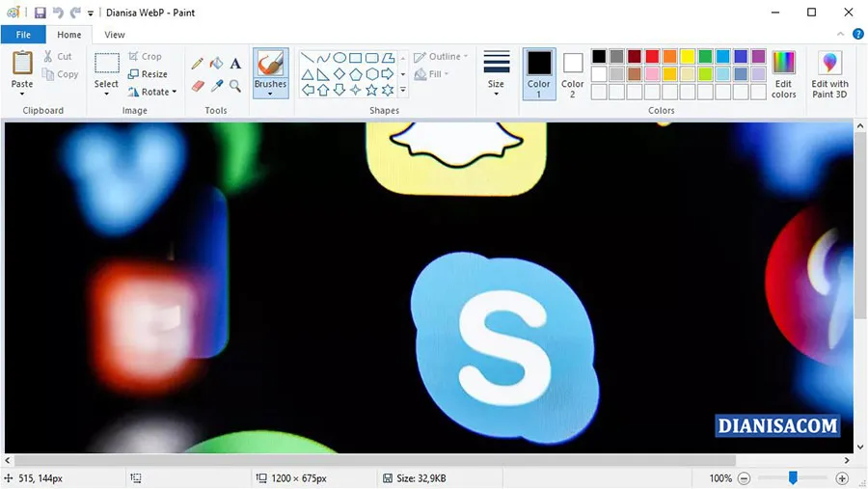868x489 pixels.
Task: Click the vertical scrollbar down arrow
Action: [860, 448]
